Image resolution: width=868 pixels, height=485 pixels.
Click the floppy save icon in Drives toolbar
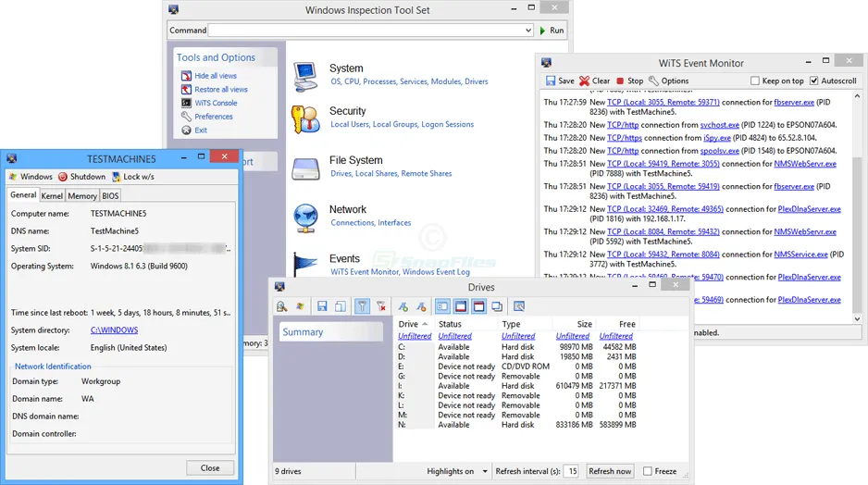(322, 306)
